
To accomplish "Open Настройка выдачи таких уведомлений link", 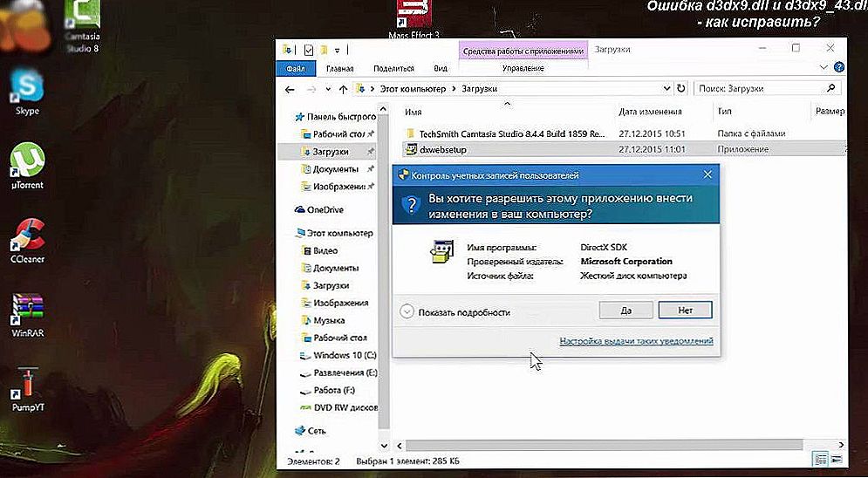I will (x=636, y=341).
